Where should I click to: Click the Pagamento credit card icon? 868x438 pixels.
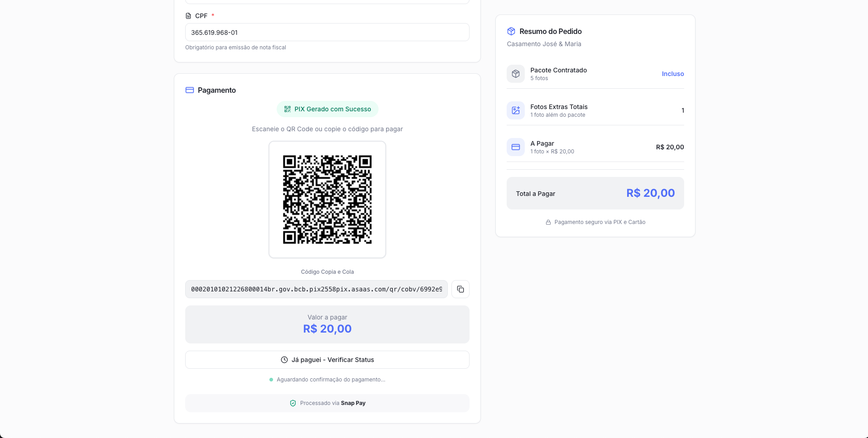(190, 90)
